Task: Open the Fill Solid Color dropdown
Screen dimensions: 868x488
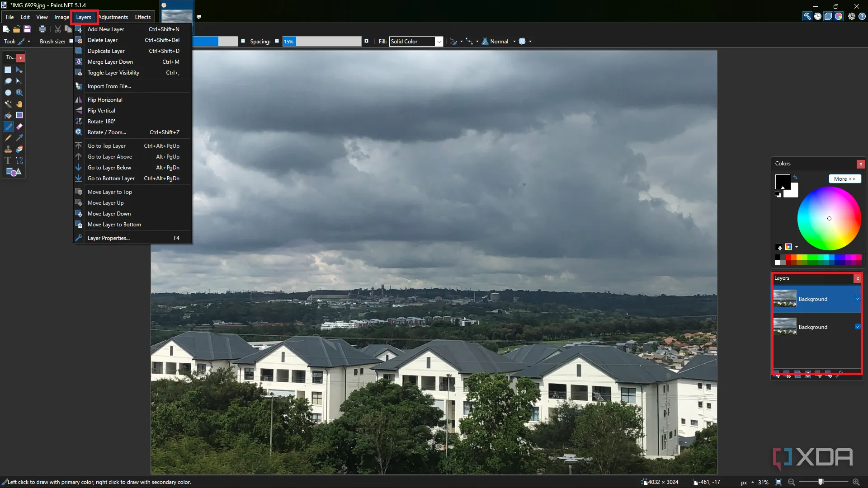Action: pos(439,42)
